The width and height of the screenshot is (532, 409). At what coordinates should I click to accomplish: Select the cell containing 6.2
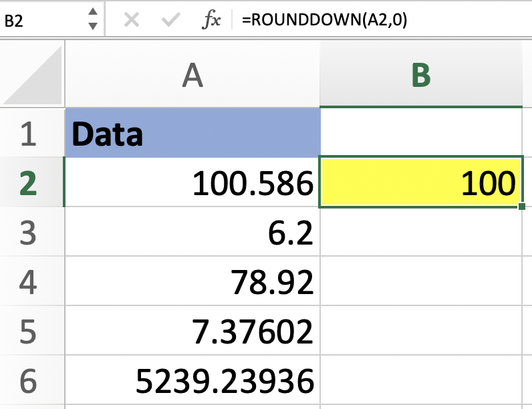192,232
